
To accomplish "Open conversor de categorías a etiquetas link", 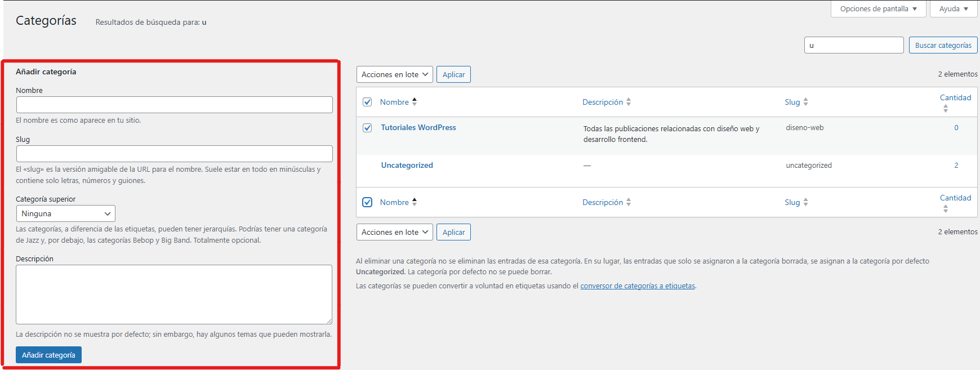I will tap(638, 286).
